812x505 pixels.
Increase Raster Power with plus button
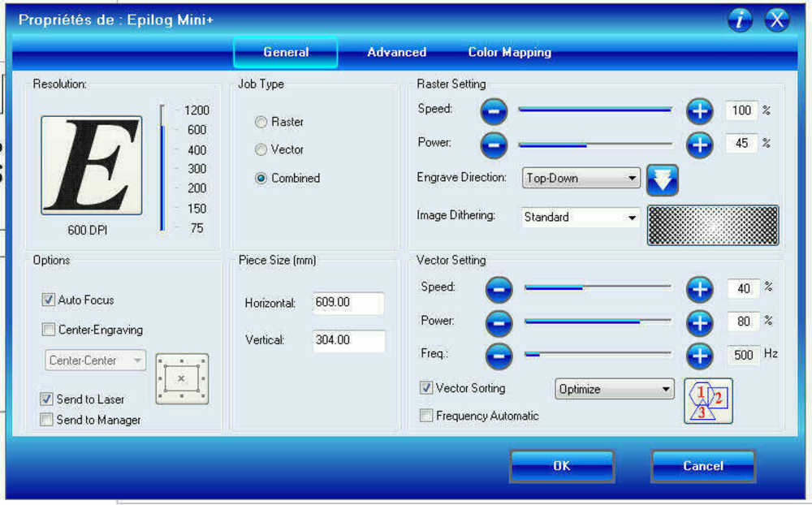click(x=700, y=145)
